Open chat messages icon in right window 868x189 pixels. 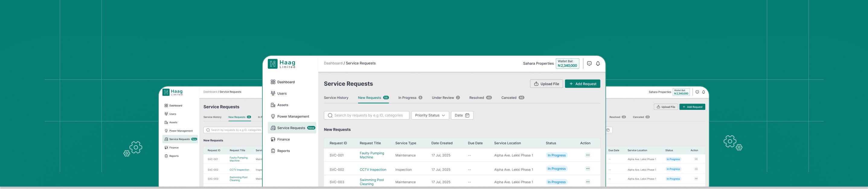[697, 92]
